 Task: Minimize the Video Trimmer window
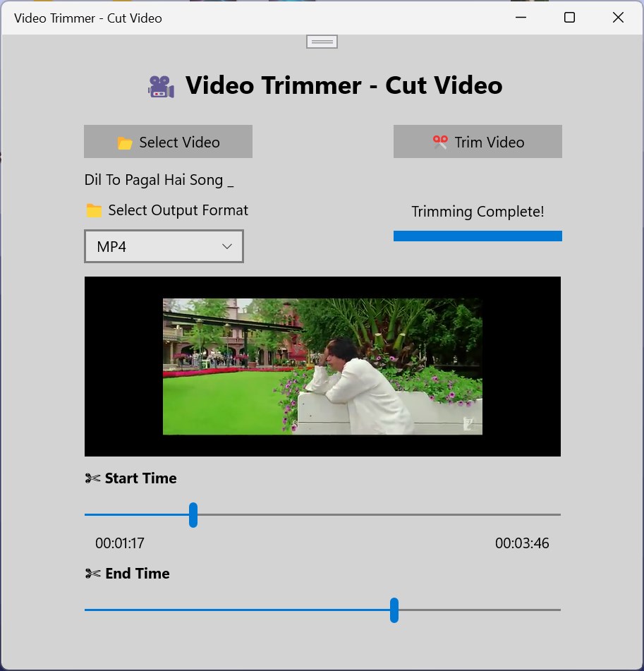click(521, 18)
